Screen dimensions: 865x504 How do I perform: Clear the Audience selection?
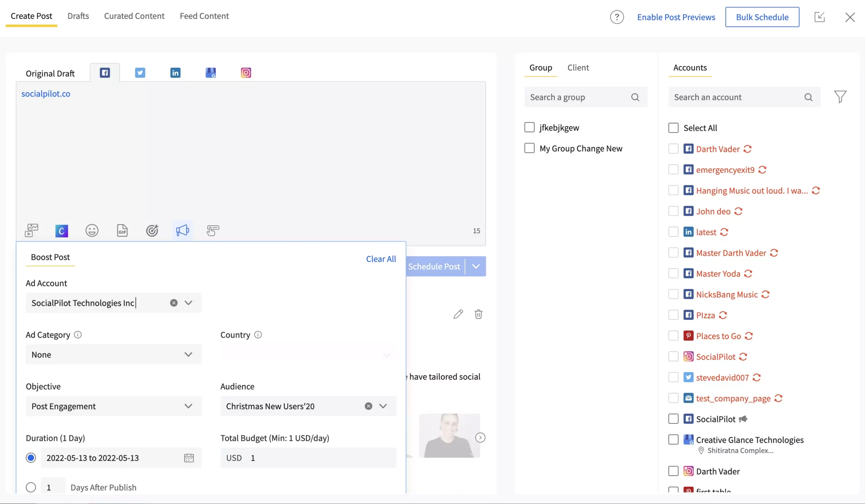click(x=369, y=406)
